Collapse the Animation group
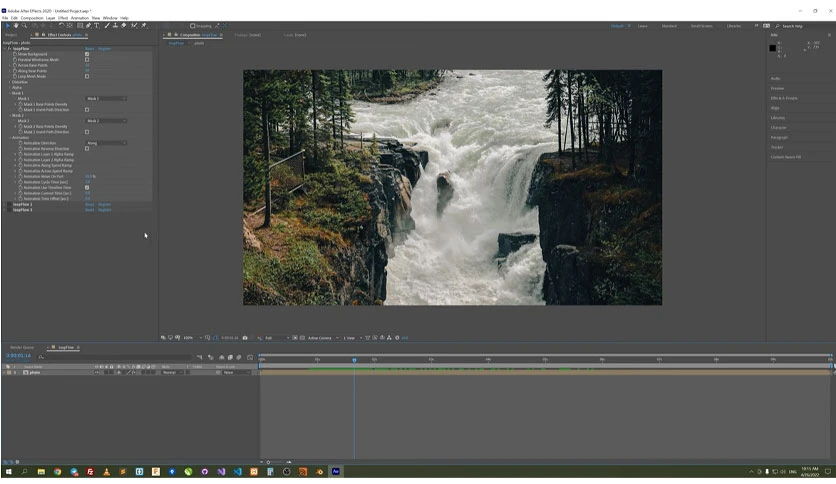Image resolution: width=836 pixels, height=484 pixels. (x=10, y=138)
